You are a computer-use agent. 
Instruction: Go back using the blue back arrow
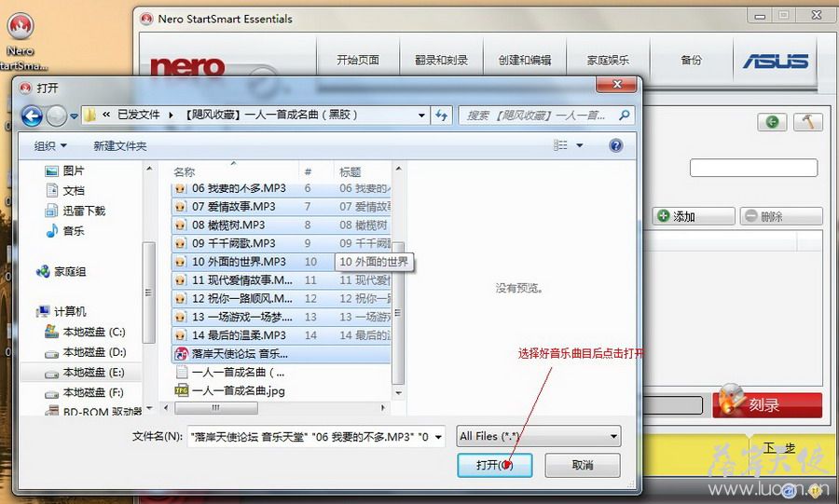[x=32, y=116]
